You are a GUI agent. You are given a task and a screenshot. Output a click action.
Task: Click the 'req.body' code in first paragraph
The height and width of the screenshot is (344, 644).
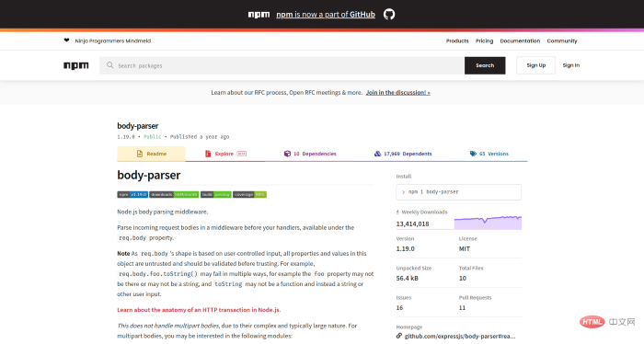click(x=132, y=237)
